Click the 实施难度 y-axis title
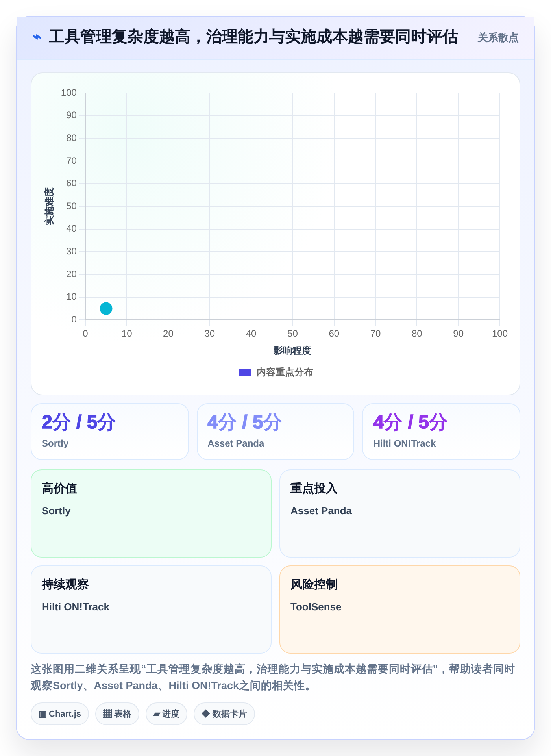The height and width of the screenshot is (756, 551). point(49,206)
